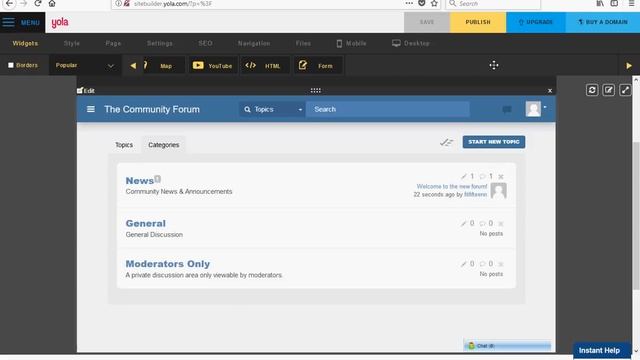Image resolution: width=640 pixels, height=360 pixels.
Task: Open forum hamburger menu icon
Action: coord(91,109)
